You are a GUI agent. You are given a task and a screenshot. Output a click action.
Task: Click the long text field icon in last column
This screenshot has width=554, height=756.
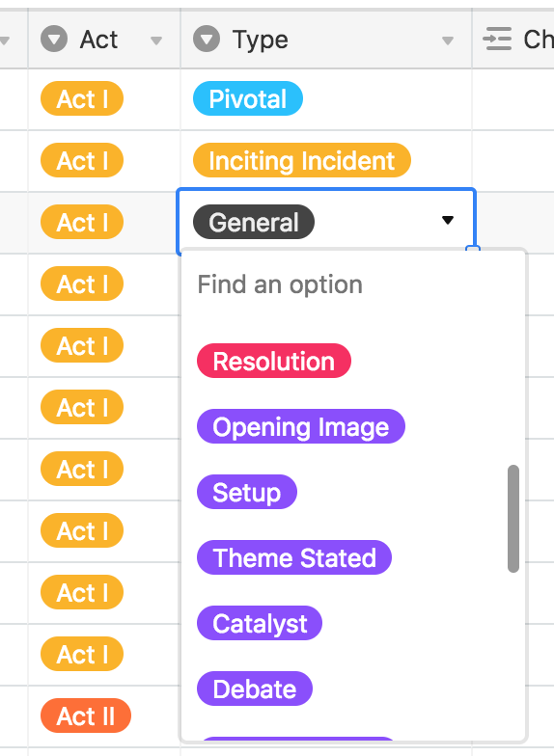497,39
